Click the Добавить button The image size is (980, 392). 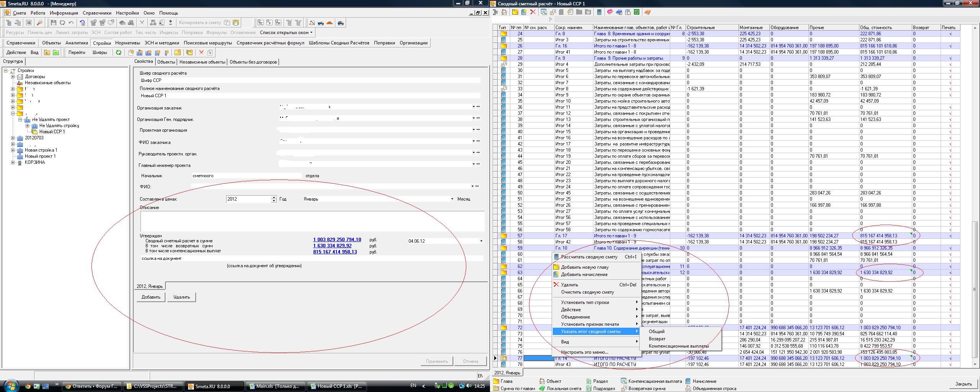coord(151,297)
